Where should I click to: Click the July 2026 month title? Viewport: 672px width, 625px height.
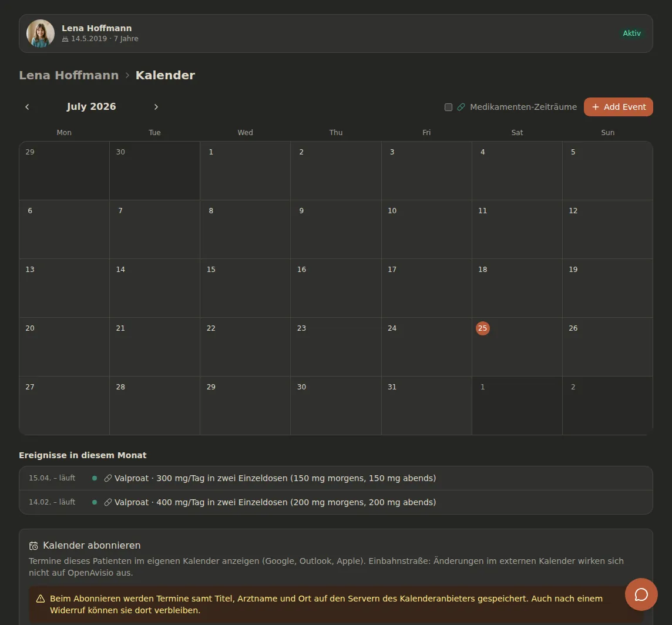(x=91, y=106)
